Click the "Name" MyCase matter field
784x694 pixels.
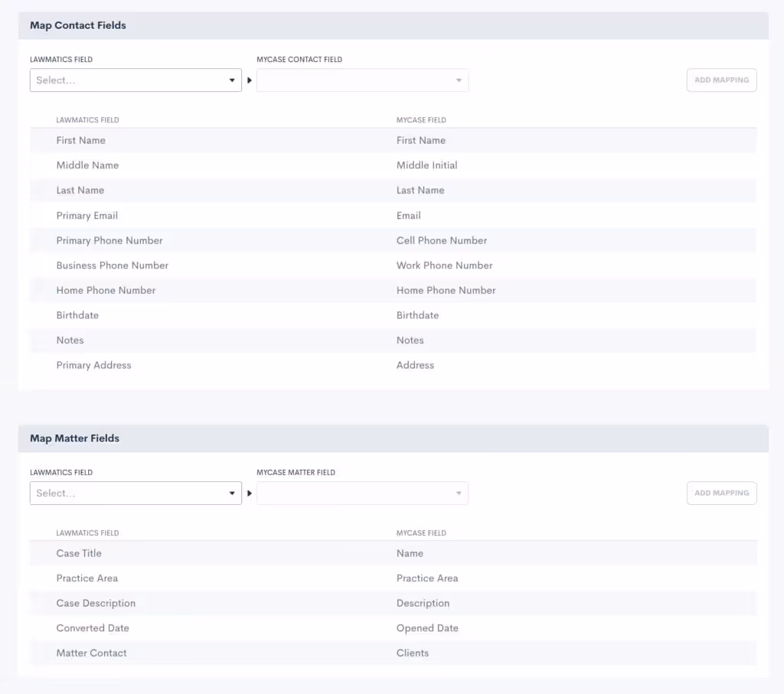(x=410, y=554)
